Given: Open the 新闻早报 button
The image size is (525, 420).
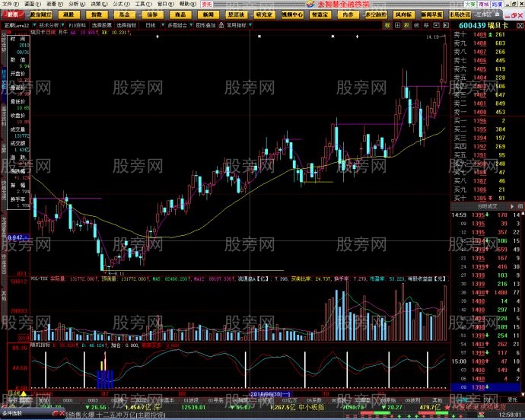Looking at the screenshot, I should click(431, 14).
